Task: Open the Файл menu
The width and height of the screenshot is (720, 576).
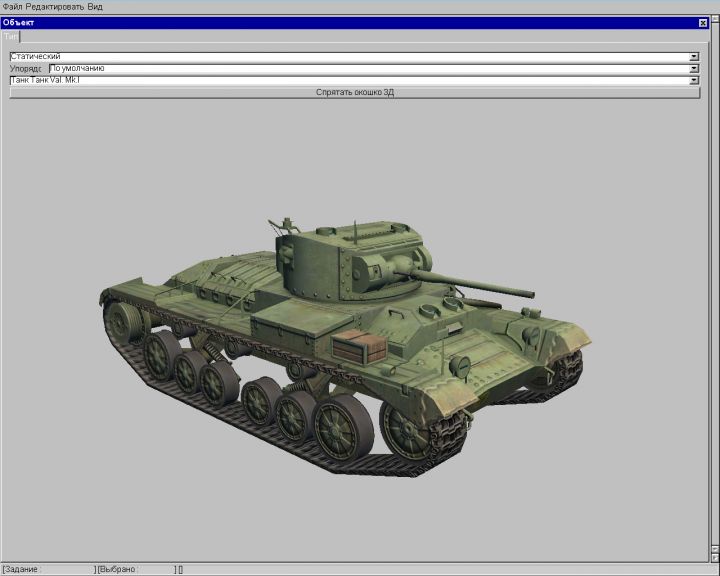Action: coord(12,6)
